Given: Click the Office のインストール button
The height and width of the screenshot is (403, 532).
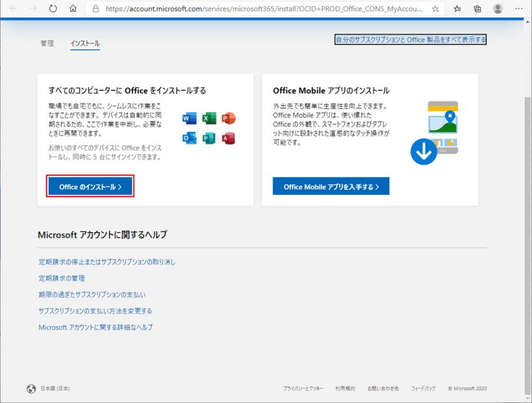Looking at the screenshot, I should (90, 186).
